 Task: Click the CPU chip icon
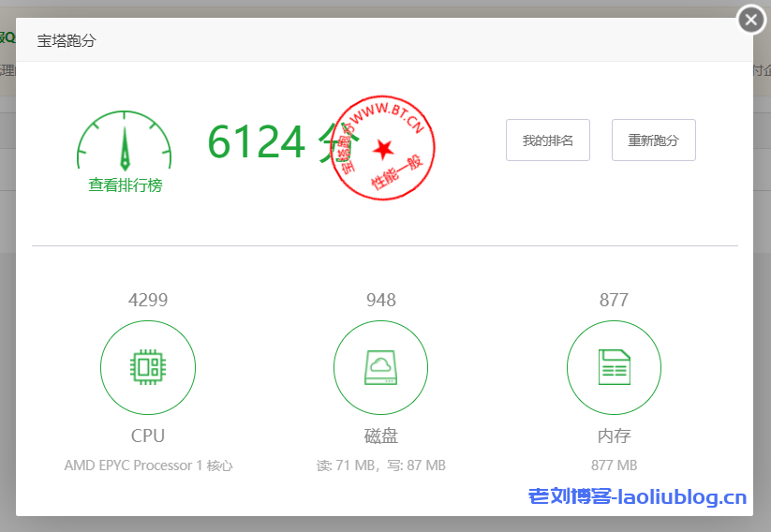[x=148, y=367]
